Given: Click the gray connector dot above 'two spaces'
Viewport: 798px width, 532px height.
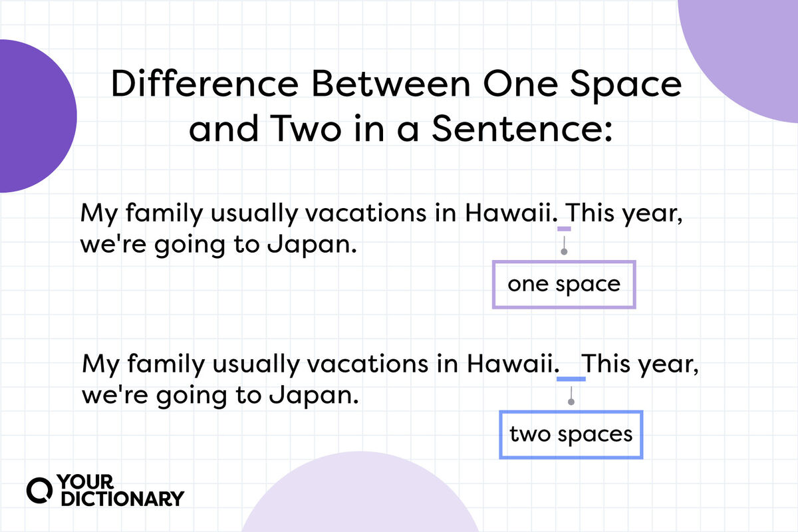Looking at the screenshot, I should 571,402.
